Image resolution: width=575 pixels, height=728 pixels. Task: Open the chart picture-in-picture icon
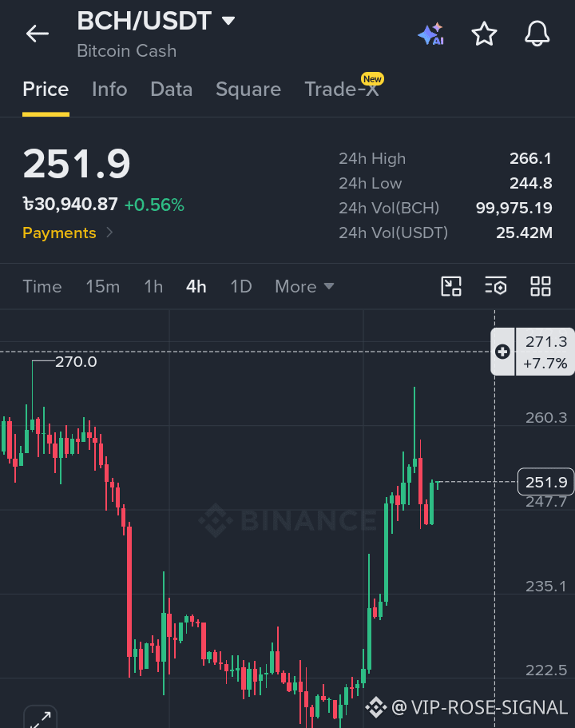pyautogui.click(x=451, y=286)
